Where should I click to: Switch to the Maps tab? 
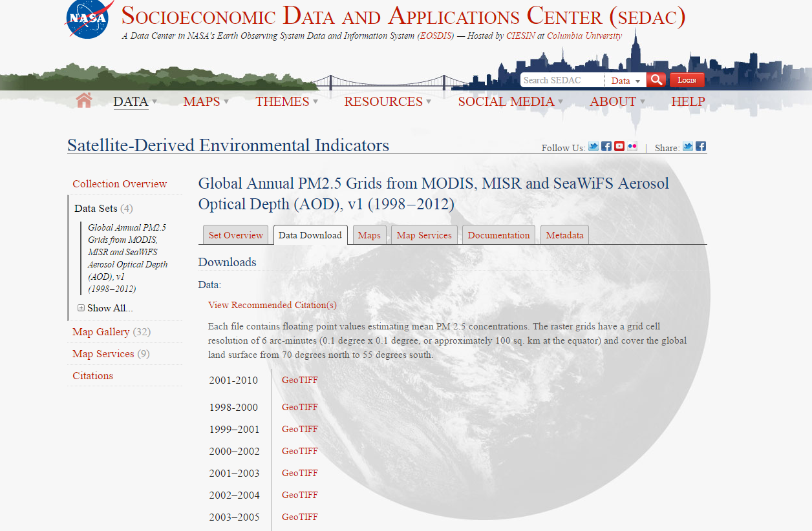(x=369, y=235)
